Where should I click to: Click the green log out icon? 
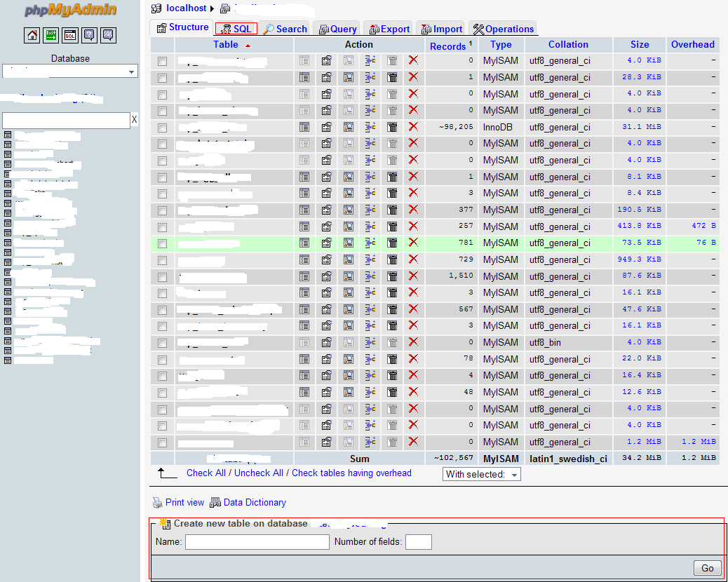[x=51, y=35]
